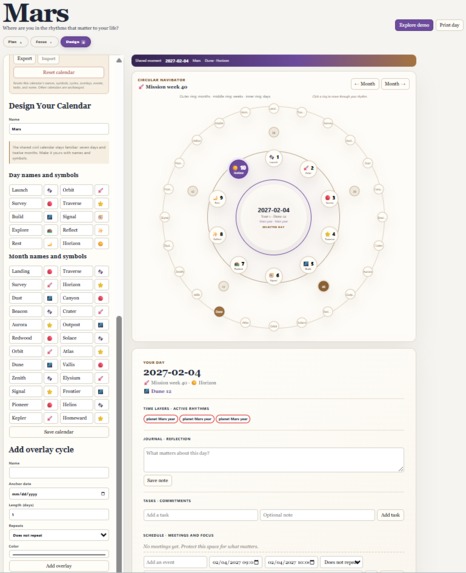This screenshot has height=573, width=466.
Task: Open the Anchor date calendar picker
Action: coord(103,494)
